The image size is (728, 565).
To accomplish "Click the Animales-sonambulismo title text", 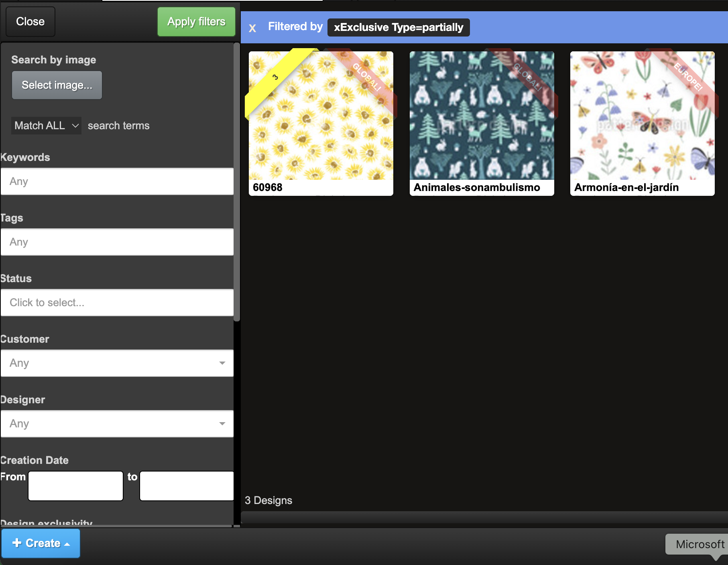I will point(477,187).
